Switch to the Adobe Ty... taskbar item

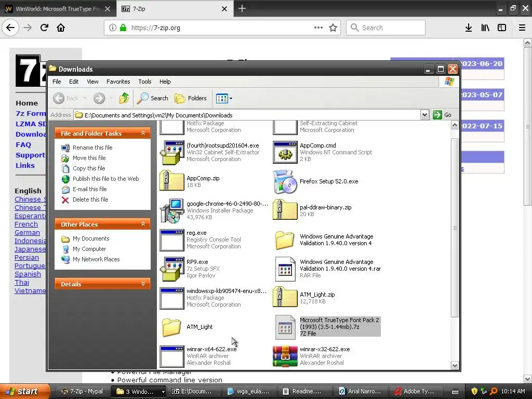414,391
